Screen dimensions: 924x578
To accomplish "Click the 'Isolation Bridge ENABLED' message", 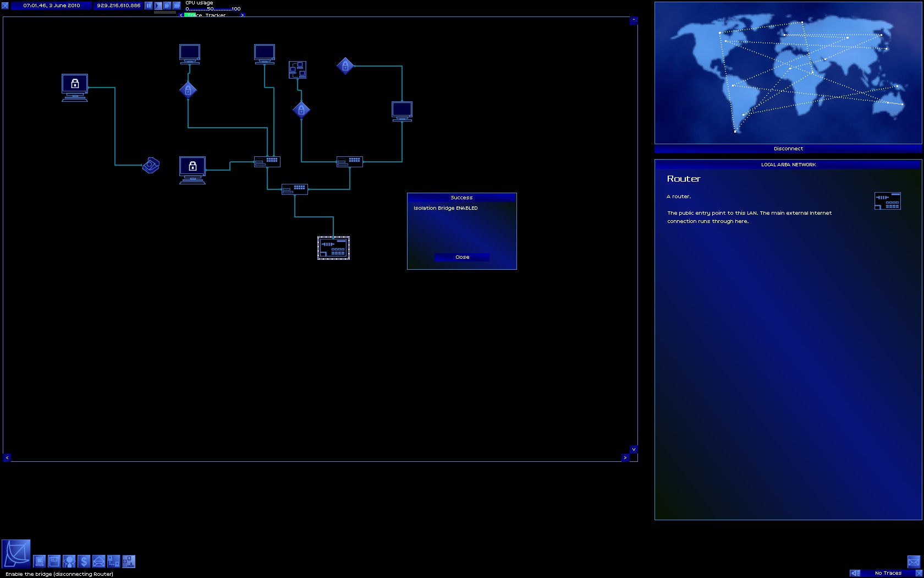I will 446,208.
